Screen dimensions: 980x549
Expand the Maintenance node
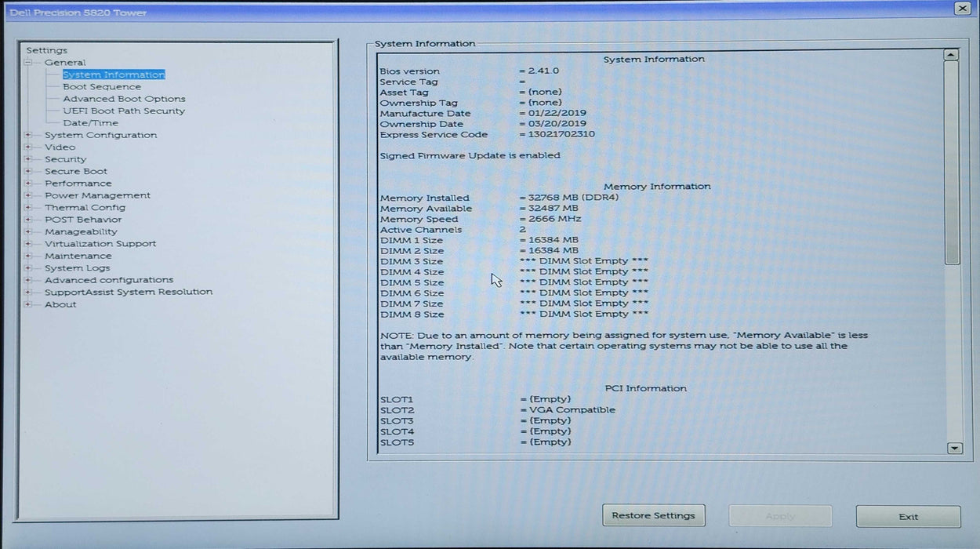coord(28,256)
